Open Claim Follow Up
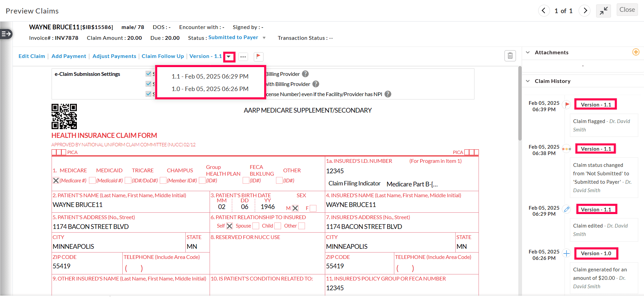 (163, 56)
